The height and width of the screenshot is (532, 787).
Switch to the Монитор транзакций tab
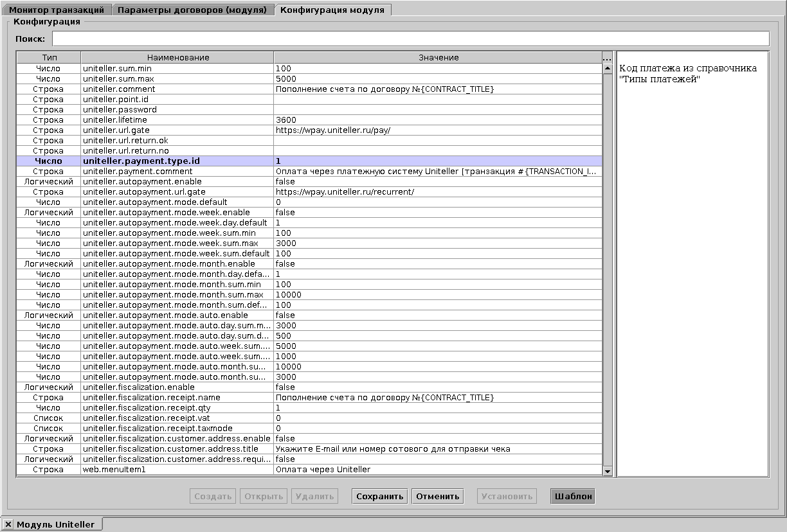tap(55, 10)
